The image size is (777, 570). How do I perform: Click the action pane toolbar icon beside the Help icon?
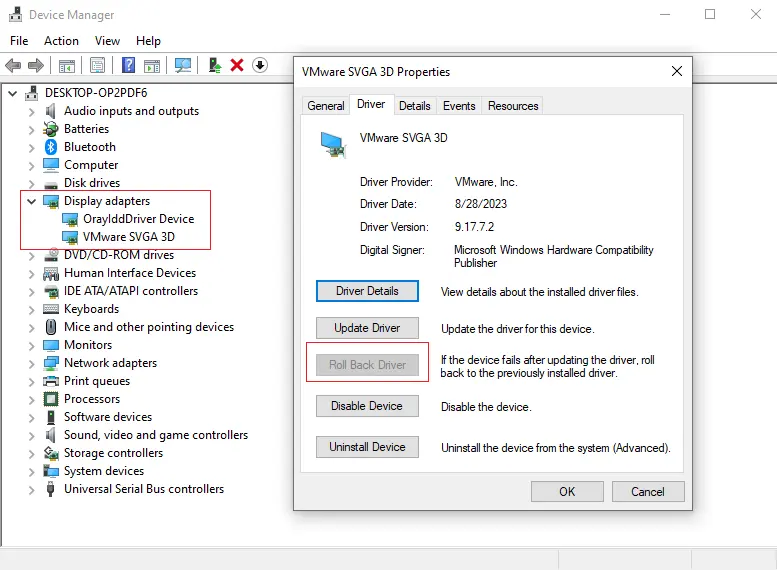152,65
